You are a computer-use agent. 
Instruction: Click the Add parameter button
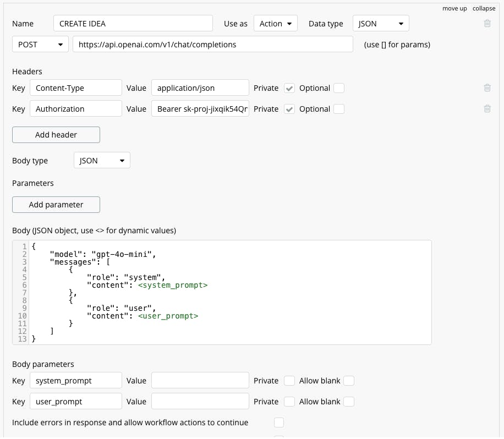point(56,205)
